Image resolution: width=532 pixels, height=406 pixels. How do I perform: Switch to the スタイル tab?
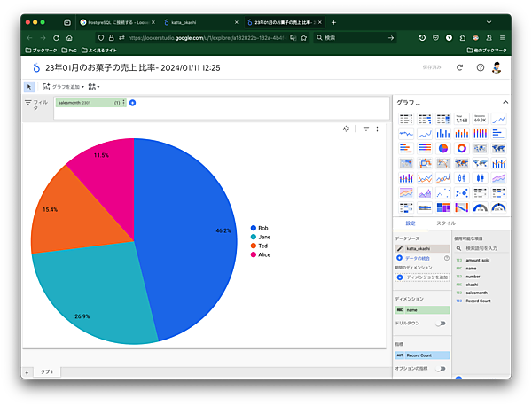click(446, 223)
